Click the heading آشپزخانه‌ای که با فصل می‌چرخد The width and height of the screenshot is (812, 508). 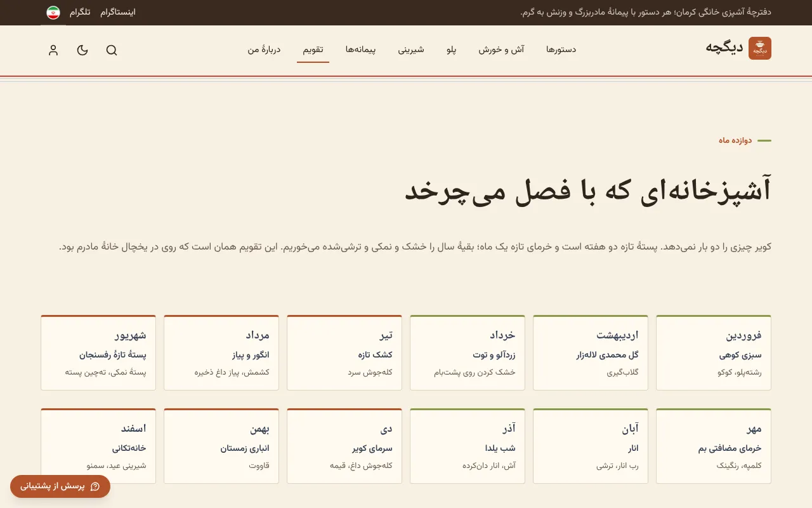click(x=588, y=190)
